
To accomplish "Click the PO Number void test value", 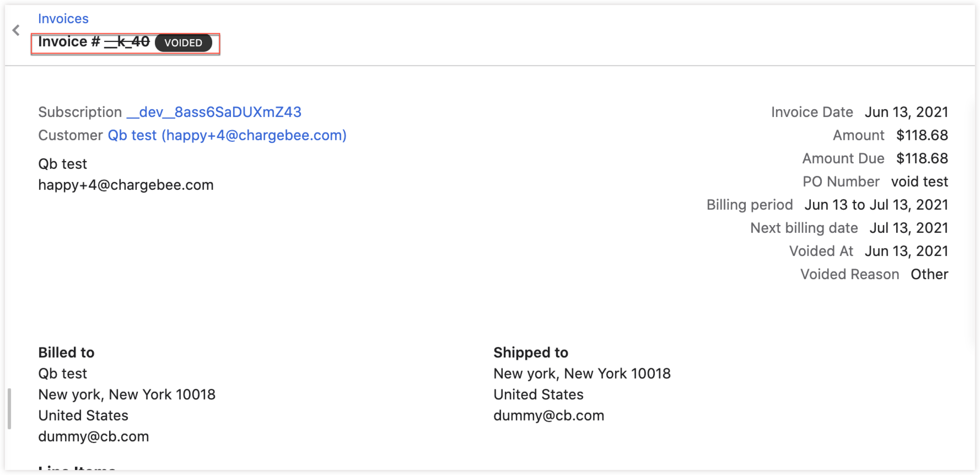I will 919,182.
